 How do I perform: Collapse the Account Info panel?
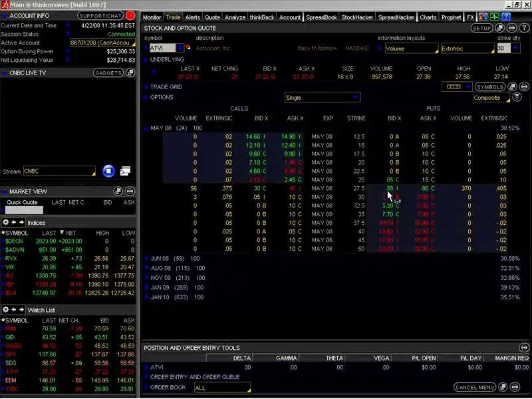5,16
